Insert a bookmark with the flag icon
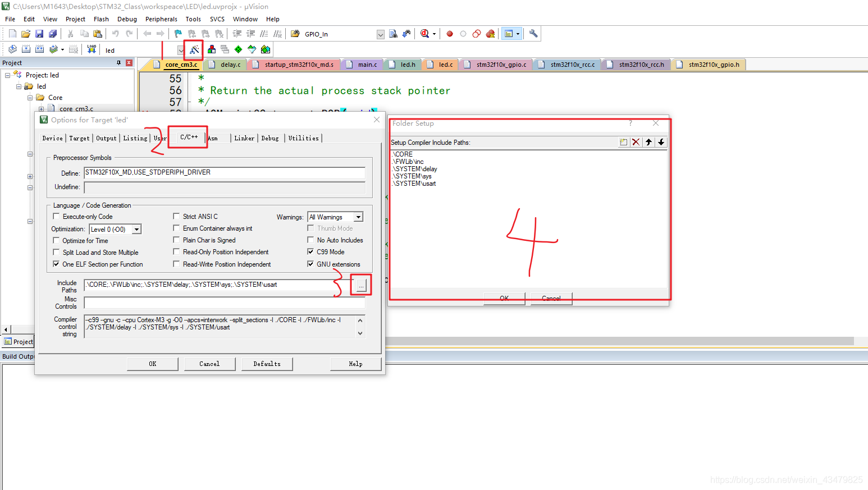This screenshot has width=868, height=490. (178, 34)
